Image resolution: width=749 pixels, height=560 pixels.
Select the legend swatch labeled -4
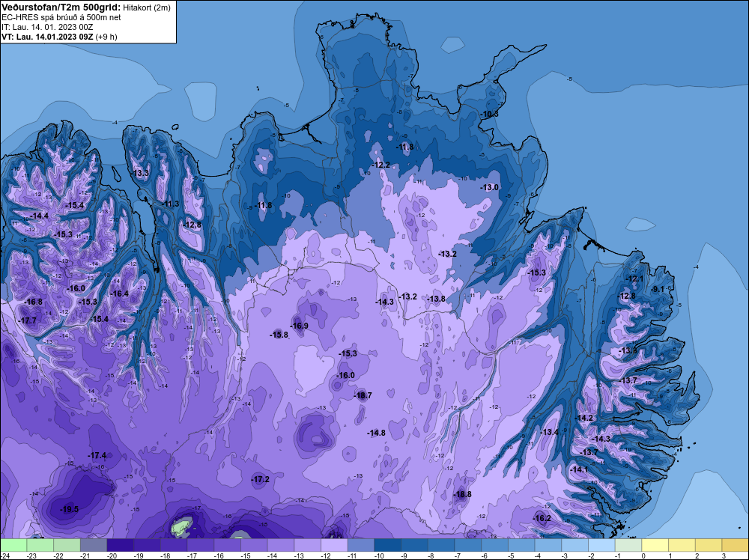pyautogui.click(x=548, y=545)
